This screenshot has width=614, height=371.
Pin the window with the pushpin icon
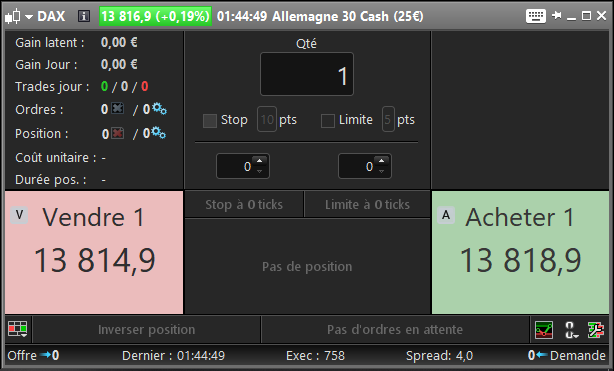pos(556,16)
